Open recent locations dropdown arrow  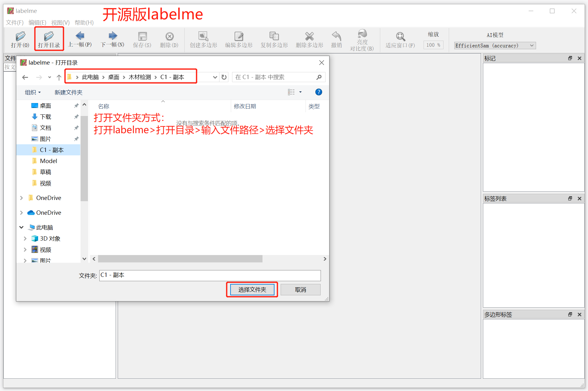click(x=49, y=77)
